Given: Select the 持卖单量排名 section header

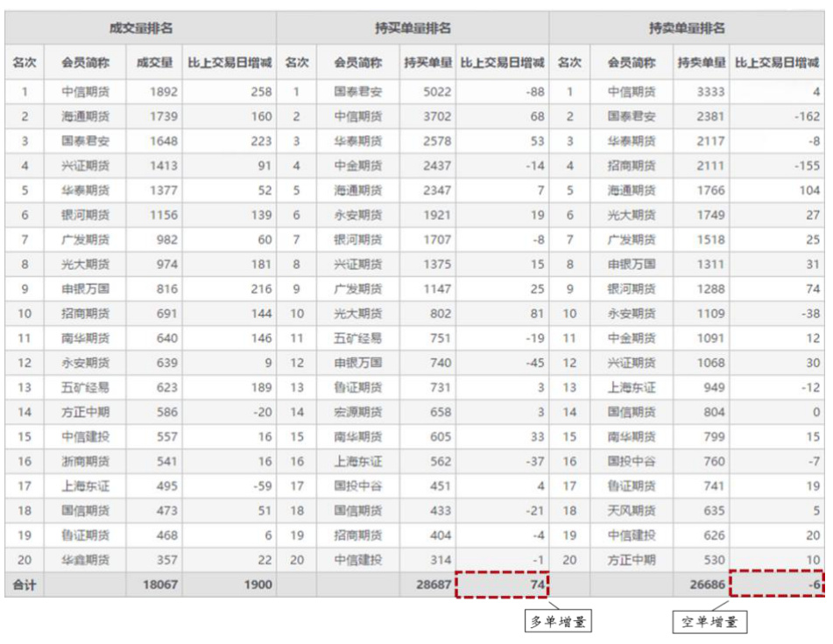Looking at the screenshot, I should pos(687,28).
